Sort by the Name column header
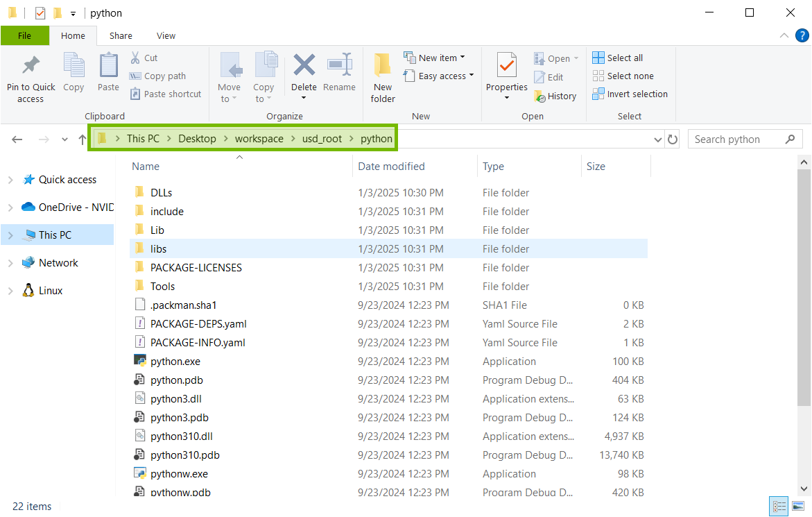This screenshot has width=812, height=517. [x=146, y=167]
